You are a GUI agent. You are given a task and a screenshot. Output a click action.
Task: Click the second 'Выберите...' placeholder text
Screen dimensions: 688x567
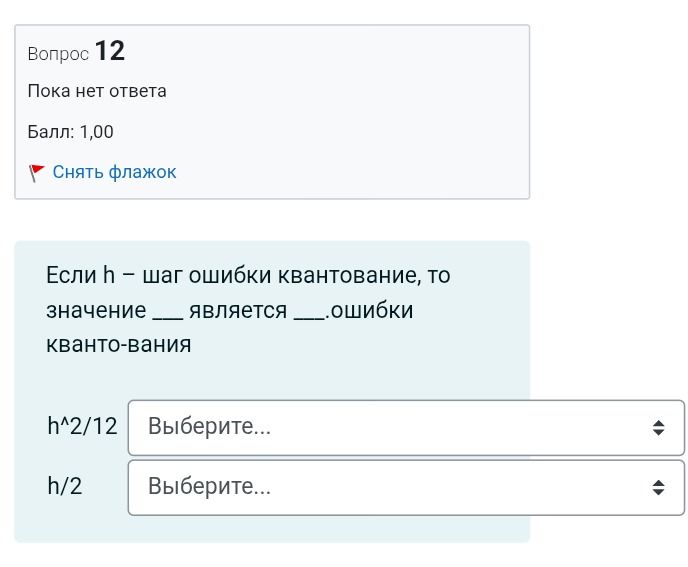(209, 486)
